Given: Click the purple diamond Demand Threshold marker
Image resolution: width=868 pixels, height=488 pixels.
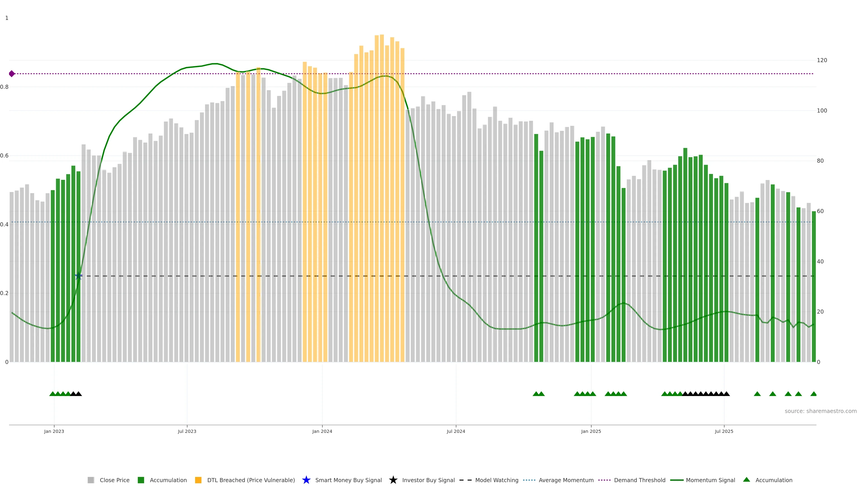Looking at the screenshot, I should [x=12, y=74].
